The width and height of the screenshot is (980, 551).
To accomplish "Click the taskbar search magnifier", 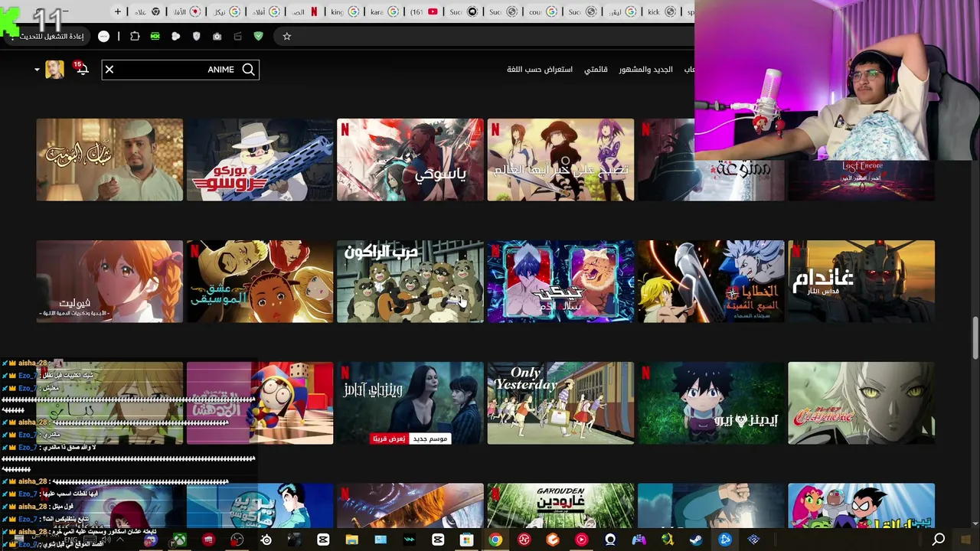I will [x=939, y=540].
